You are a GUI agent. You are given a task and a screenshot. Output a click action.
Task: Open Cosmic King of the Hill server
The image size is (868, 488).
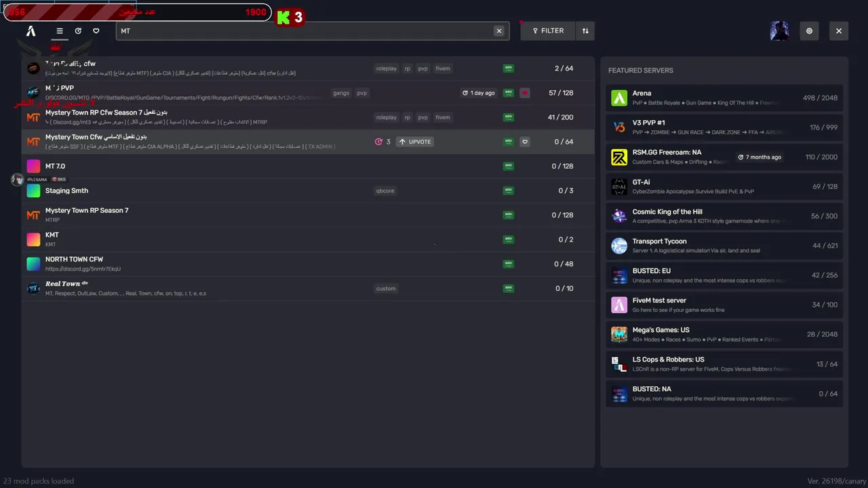[724, 216]
